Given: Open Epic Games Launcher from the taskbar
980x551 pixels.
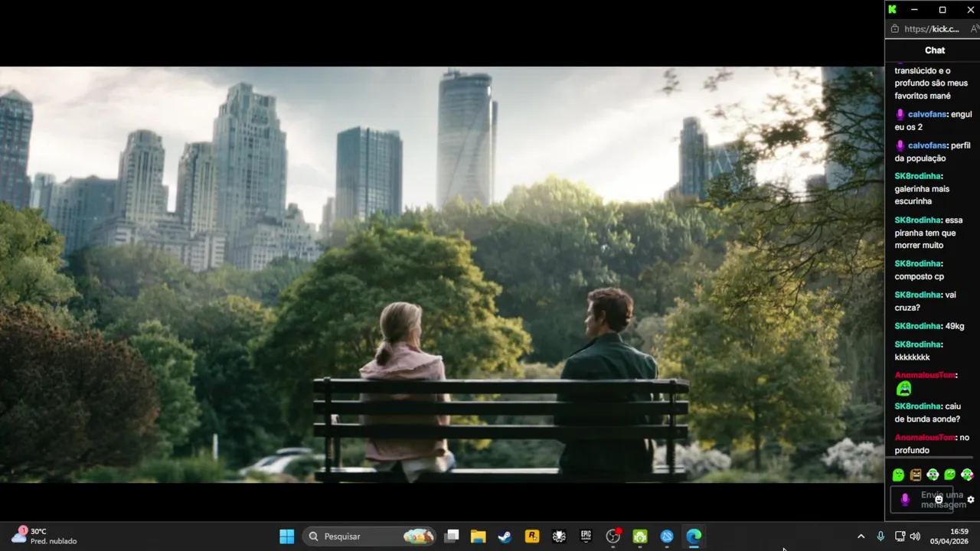Looking at the screenshot, I should tap(586, 536).
